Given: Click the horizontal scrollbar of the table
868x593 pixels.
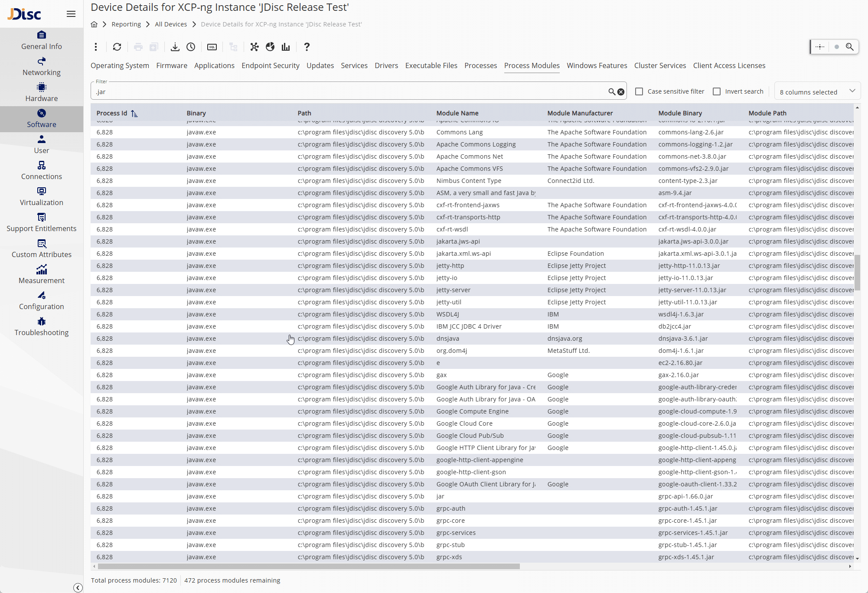Looking at the screenshot, I should [308, 566].
